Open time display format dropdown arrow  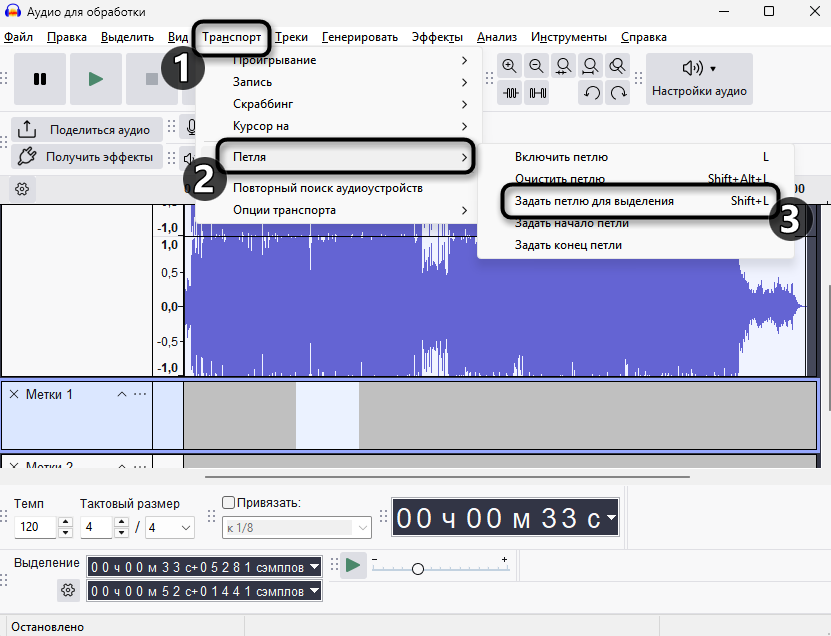coord(612,517)
